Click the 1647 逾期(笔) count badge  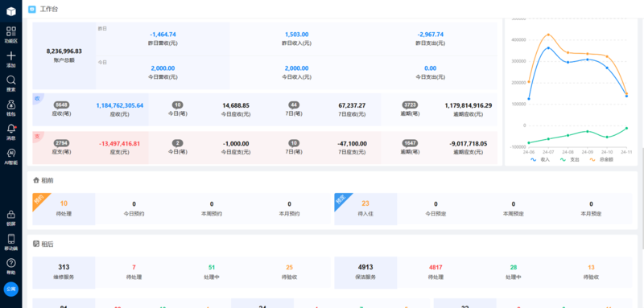pyautogui.click(x=410, y=143)
